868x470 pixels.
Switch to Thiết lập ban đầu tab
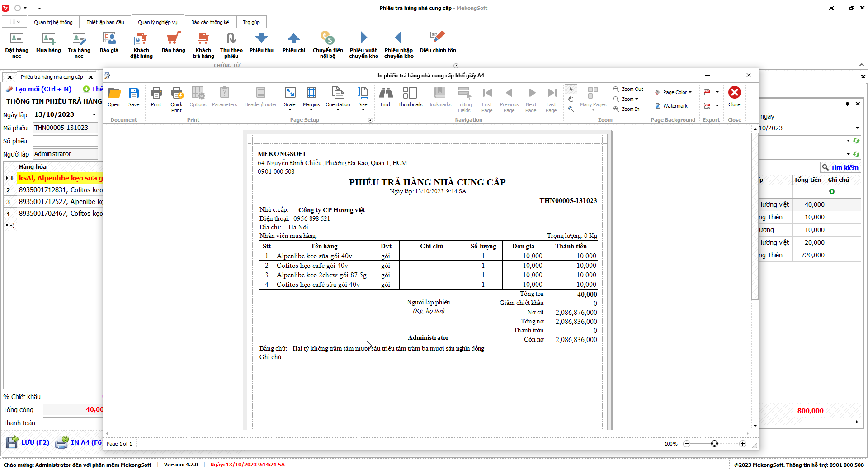tap(105, 22)
